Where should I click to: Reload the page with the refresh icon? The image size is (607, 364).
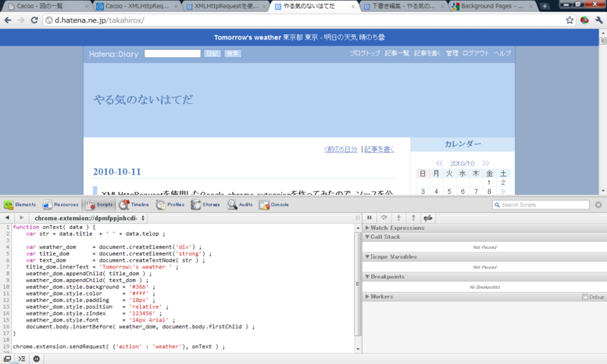coord(34,20)
